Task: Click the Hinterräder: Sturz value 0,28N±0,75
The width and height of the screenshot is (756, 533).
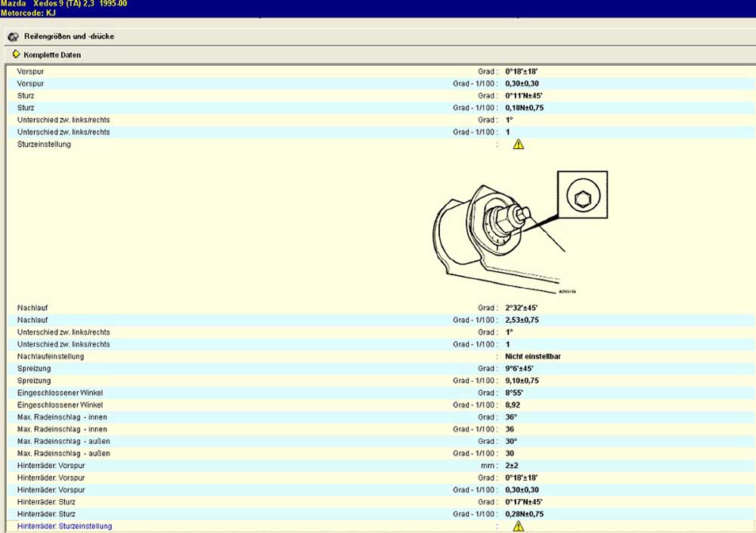Action: (x=524, y=514)
